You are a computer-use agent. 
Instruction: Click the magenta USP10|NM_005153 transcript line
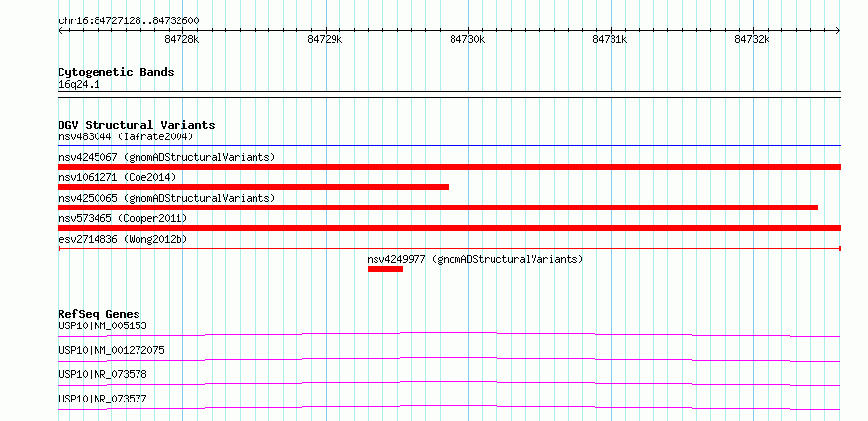pos(449,334)
